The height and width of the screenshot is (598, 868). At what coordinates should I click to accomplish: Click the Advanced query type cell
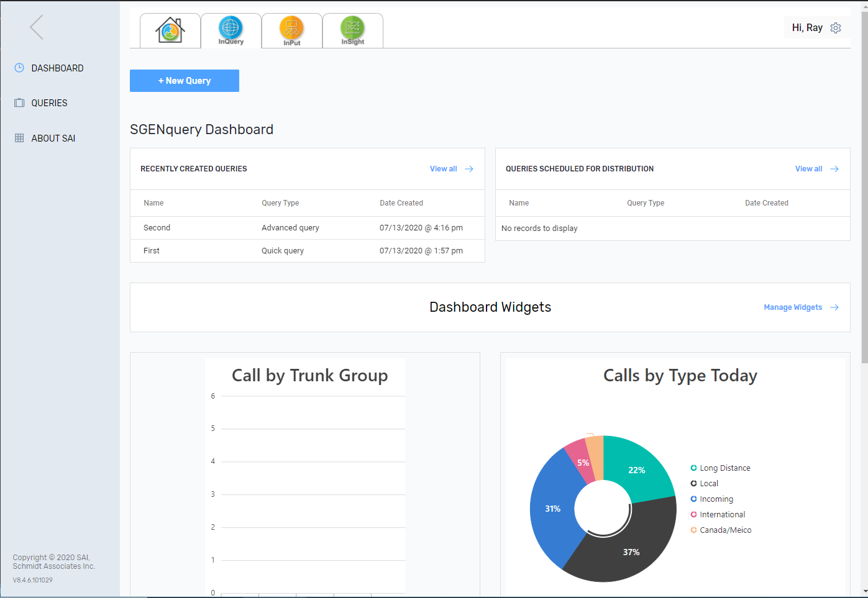pos(290,228)
